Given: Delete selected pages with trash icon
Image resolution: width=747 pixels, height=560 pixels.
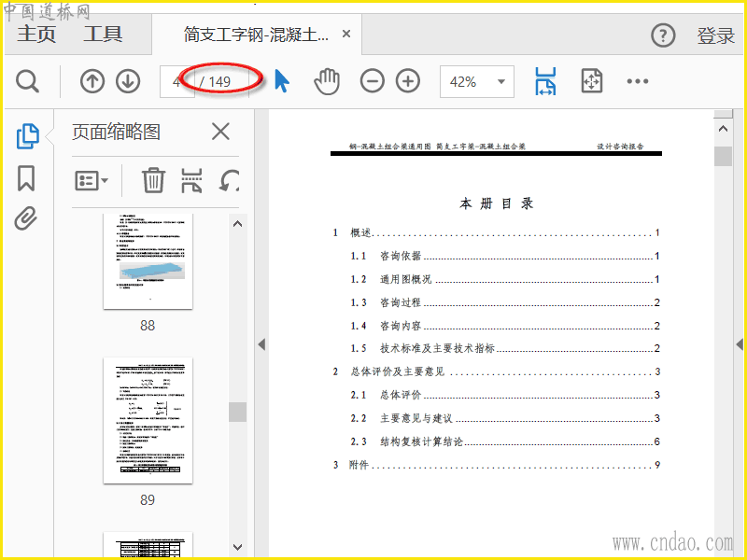Looking at the screenshot, I should point(153,180).
